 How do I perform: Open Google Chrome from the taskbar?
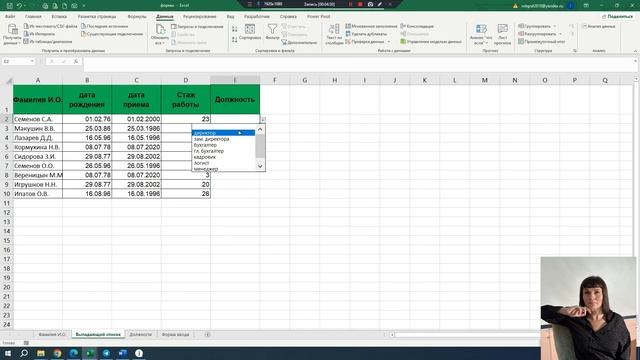[x=57, y=353]
